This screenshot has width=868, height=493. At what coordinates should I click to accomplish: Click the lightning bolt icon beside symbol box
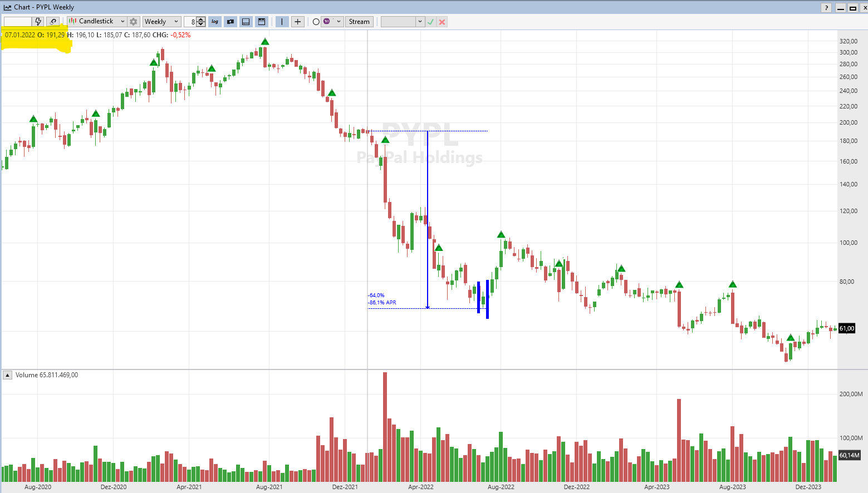(38, 22)
